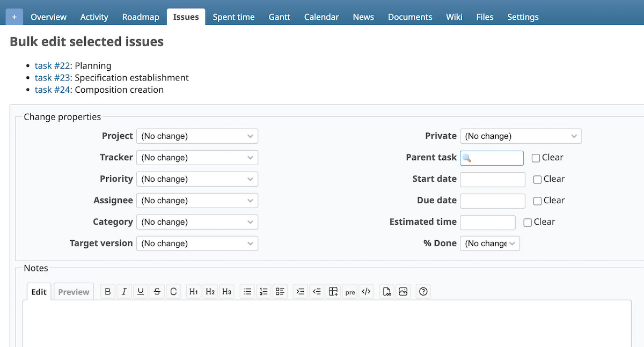644x347 pixels.
Task: Insert a bulleted list in Notes
Action: pos(247,291)
